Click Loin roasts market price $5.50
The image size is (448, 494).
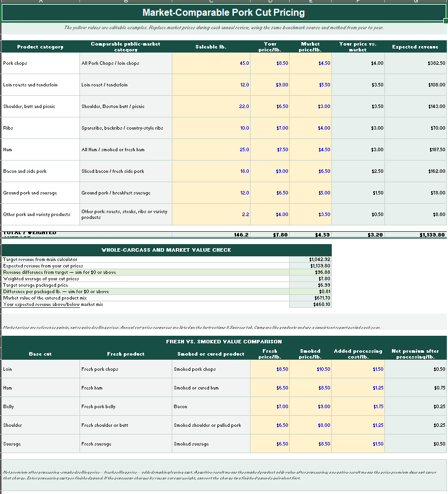click(x=310, y=85)
